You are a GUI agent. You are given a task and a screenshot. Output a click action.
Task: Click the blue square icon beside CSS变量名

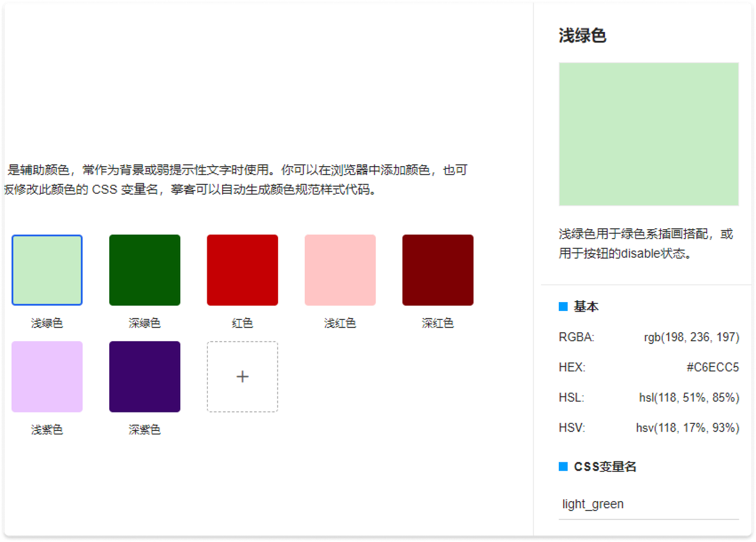point(563,467)
